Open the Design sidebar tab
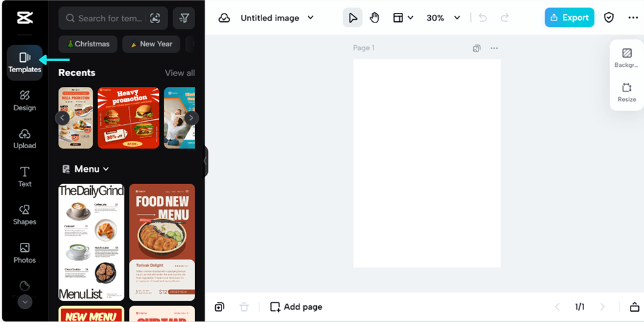644x322 pixels. click(x=24, y=101)
